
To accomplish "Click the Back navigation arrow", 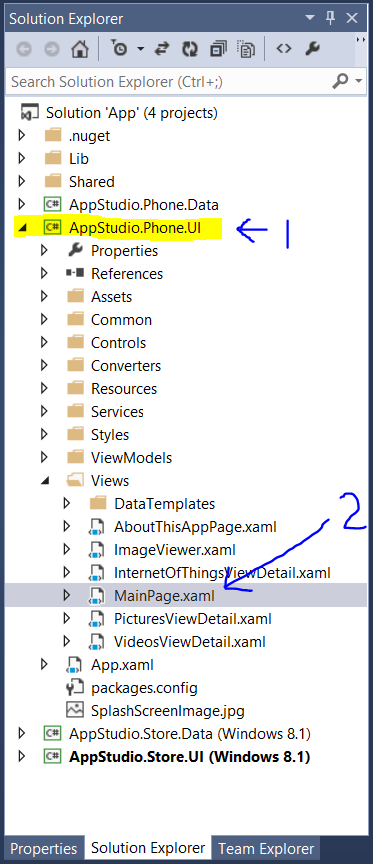I will pos(24,50).
